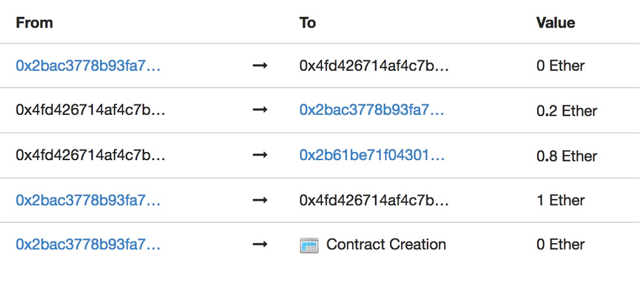The height and width of the screenshot is (282, 644).
Task: Click the arrow in the 0.2 Ether row
Action: point(260,111)
